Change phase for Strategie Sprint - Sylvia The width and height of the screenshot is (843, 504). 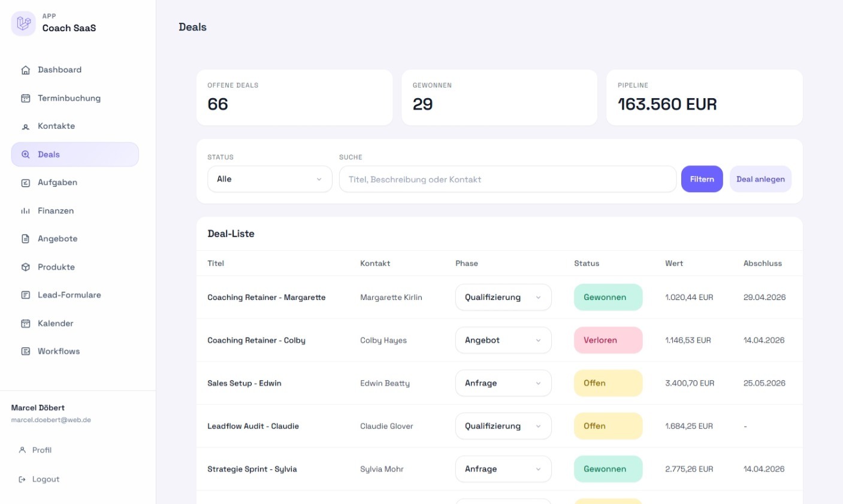pos(503,469)
